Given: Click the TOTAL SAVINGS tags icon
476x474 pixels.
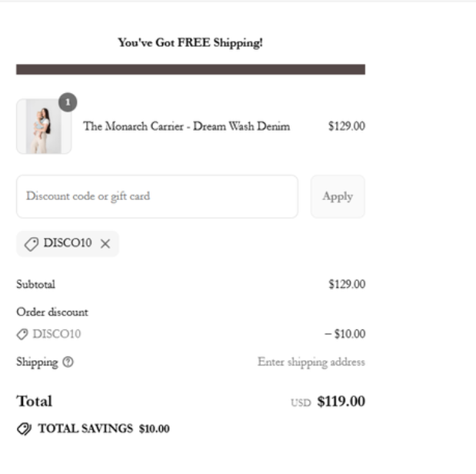Looking at the screenshot, I should click(x=23, y=429).
